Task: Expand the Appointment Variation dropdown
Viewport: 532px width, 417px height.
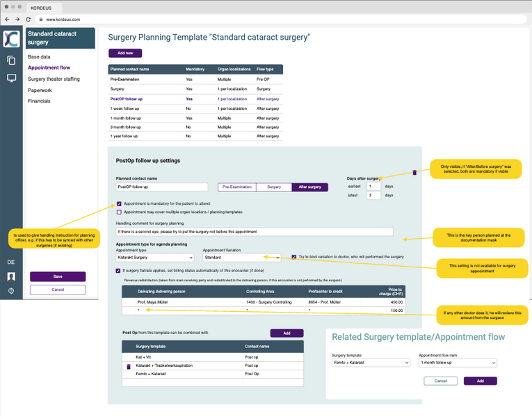Action: click(x=241, y=258)
